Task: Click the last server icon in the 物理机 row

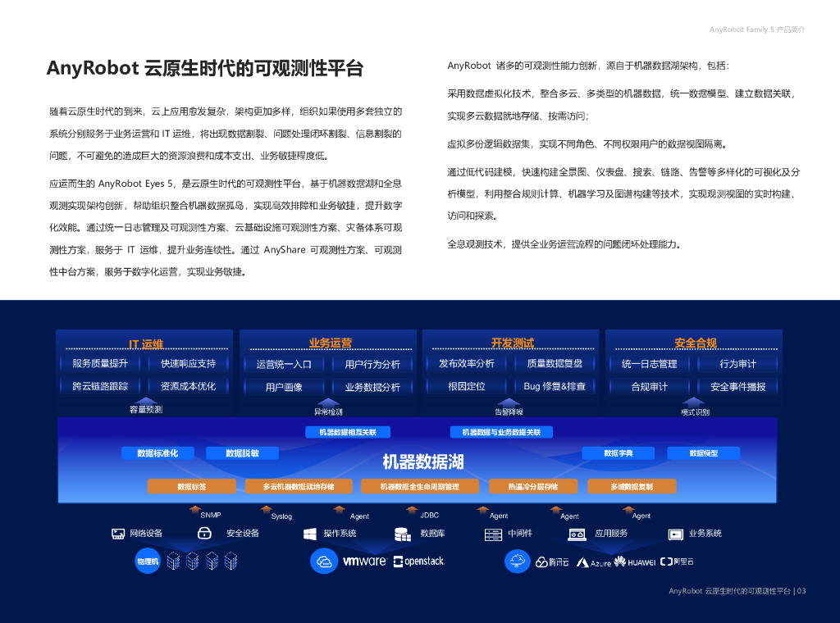Action: (x=231, y=561)
